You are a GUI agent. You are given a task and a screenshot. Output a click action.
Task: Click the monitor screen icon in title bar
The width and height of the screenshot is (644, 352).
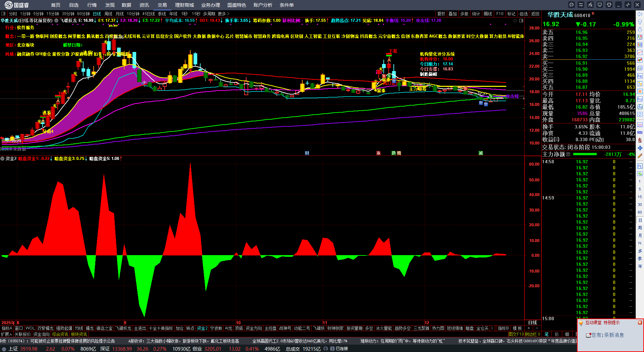(x=600, y=5)
